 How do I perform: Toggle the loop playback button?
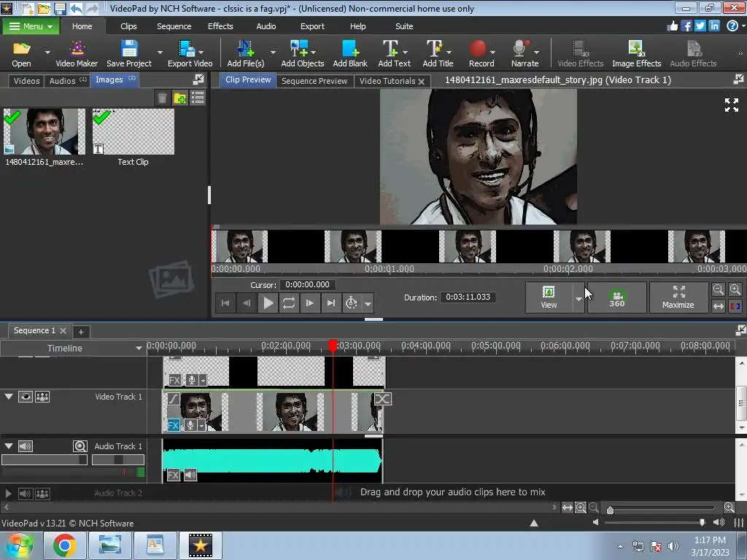click(289, 303)
